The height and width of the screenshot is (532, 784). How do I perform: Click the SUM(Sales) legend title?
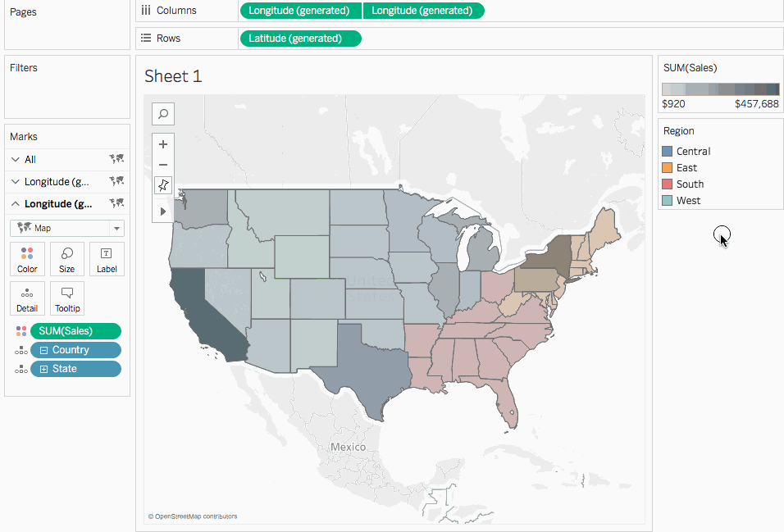tap(690, 68)
